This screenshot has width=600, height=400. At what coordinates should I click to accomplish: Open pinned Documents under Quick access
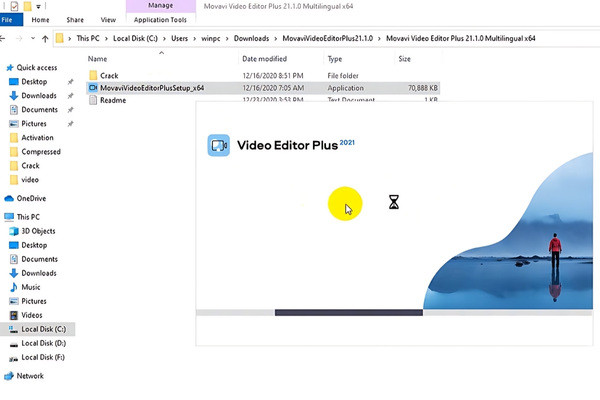point(39,109)
